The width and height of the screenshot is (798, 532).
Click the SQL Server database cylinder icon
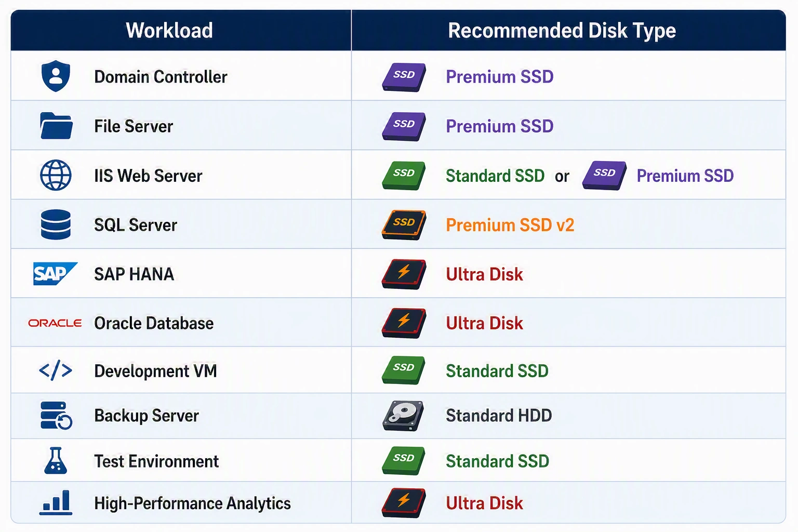56,224
